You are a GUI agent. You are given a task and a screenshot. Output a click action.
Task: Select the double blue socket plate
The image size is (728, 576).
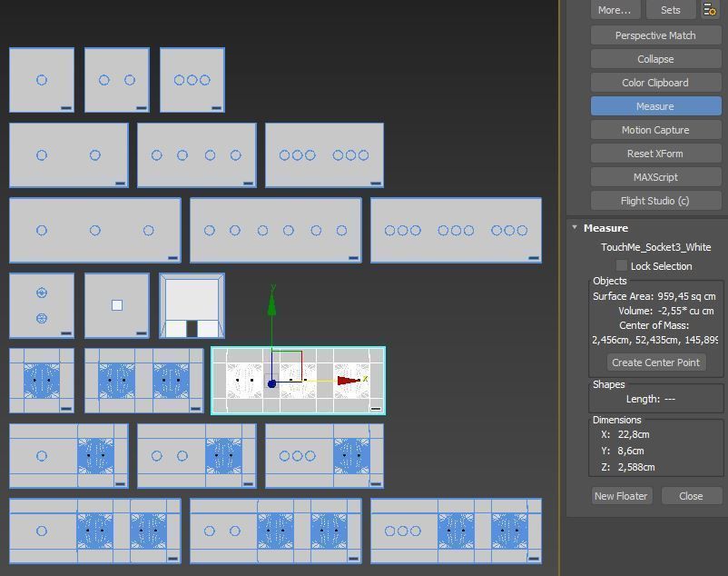click(x=144, y=381)
